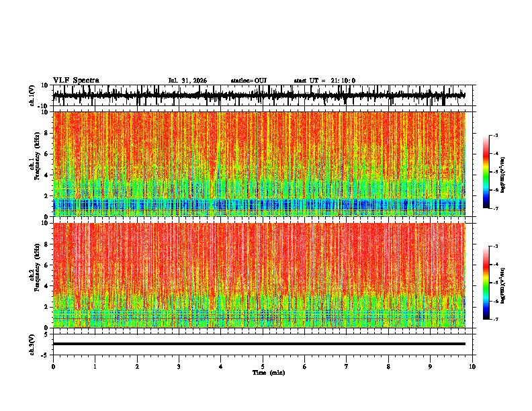
Task: Click the "VLF Spectra" title
Action: click(x=76, y=81)
